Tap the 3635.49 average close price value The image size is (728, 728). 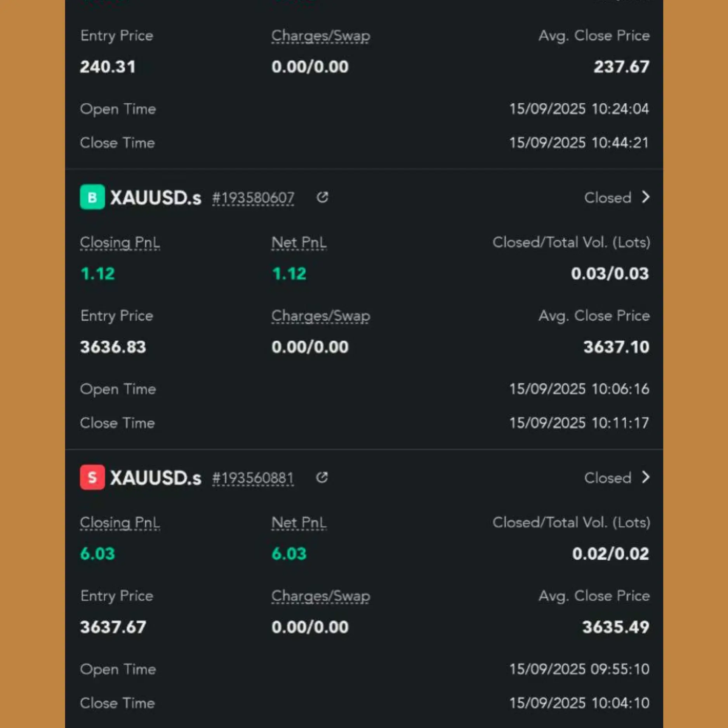click(616, 627)
